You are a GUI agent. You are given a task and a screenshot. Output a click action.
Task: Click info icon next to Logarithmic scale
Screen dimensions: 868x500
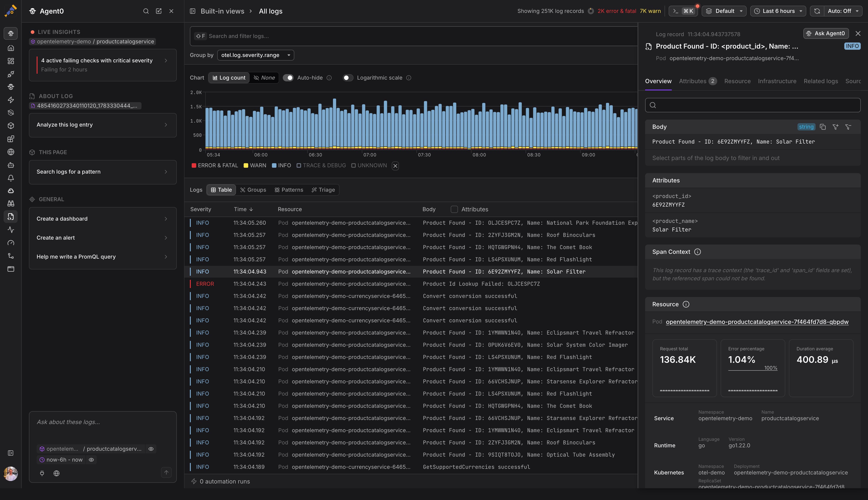(x=409, y=78)
